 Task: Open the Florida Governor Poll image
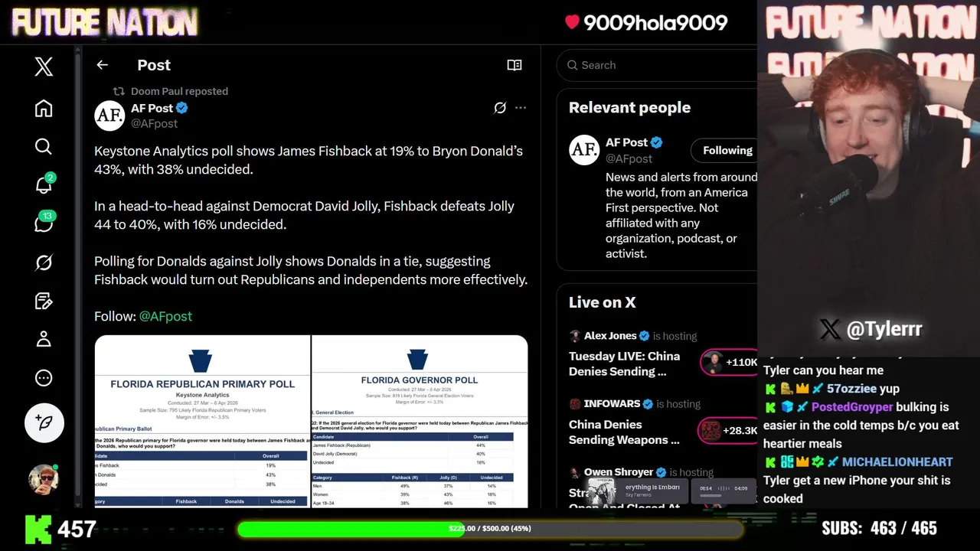pos(420,422)
